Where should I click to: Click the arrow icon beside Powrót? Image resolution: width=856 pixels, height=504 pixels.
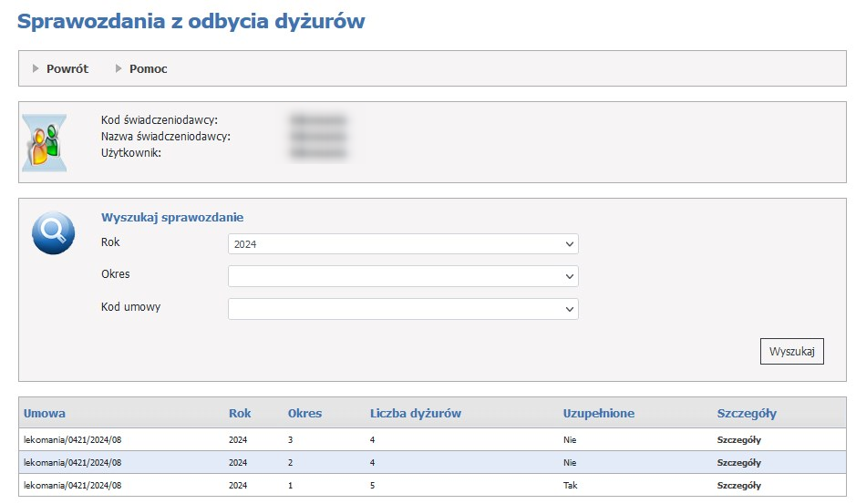point(36,68)
